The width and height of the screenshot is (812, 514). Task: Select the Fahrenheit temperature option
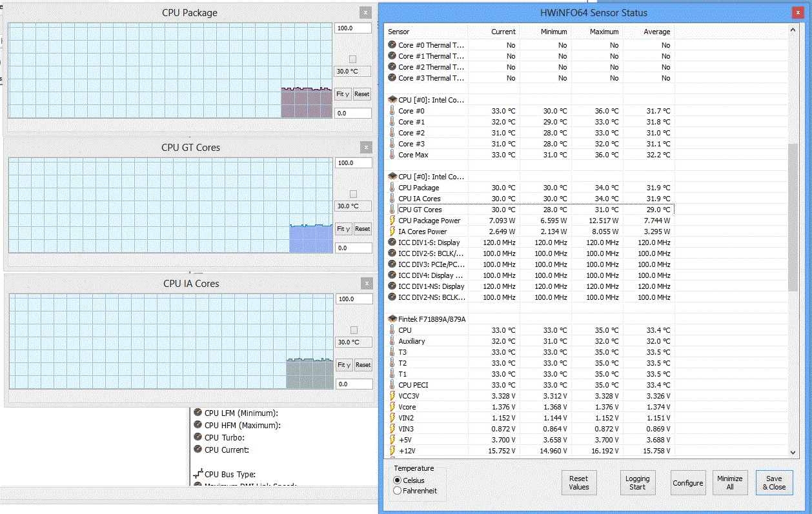397,491
